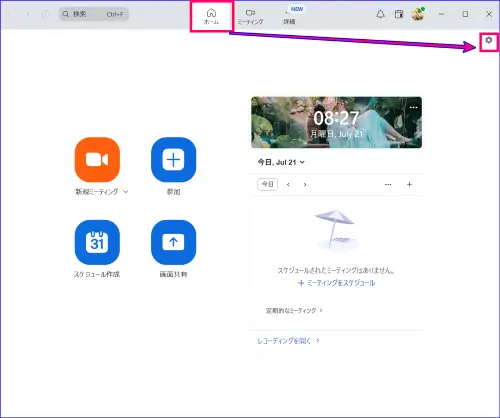The width and height of the screenshot is (500, 418).
Task: Open the schedule calendar 31 icon
Action: click(97, 242)
